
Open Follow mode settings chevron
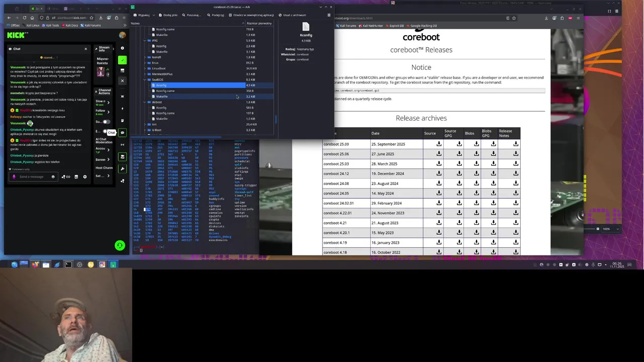pos(108,111)
